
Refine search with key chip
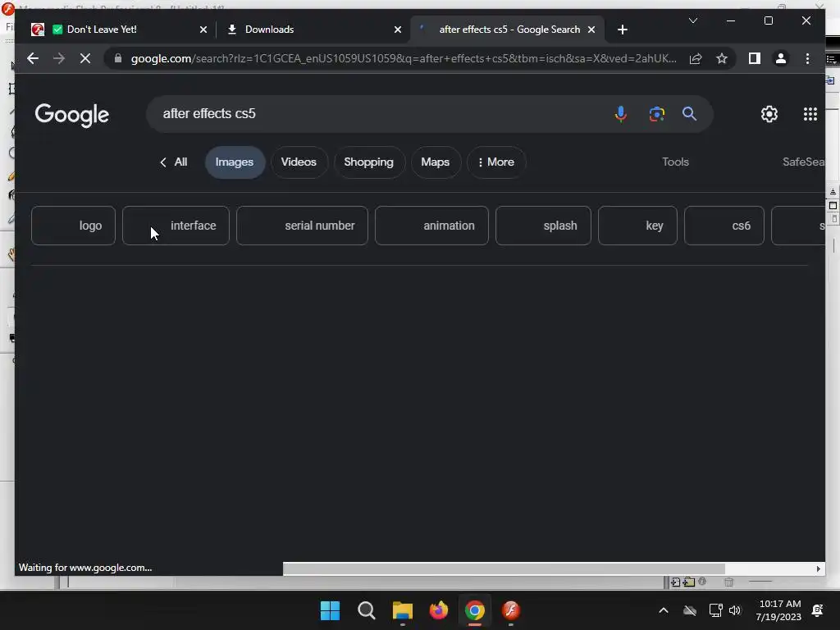click(x=637, y=226)
